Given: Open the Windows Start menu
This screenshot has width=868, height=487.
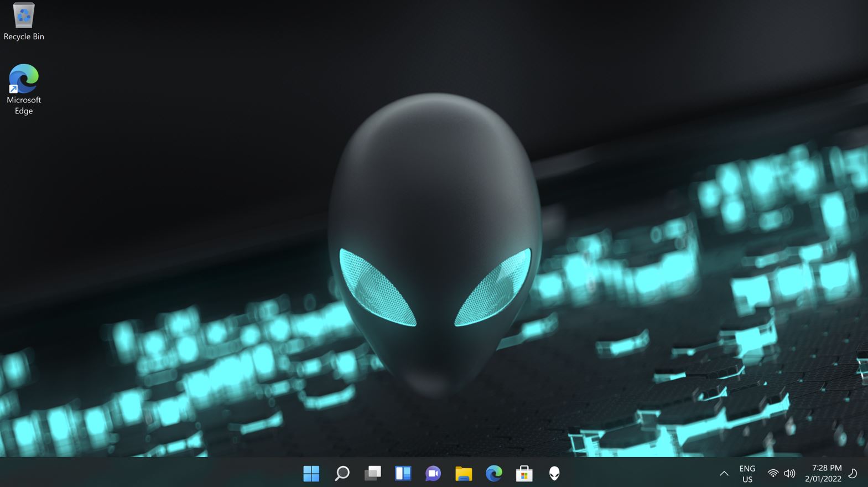Looking at the screenshot, I should click(311, 473).
